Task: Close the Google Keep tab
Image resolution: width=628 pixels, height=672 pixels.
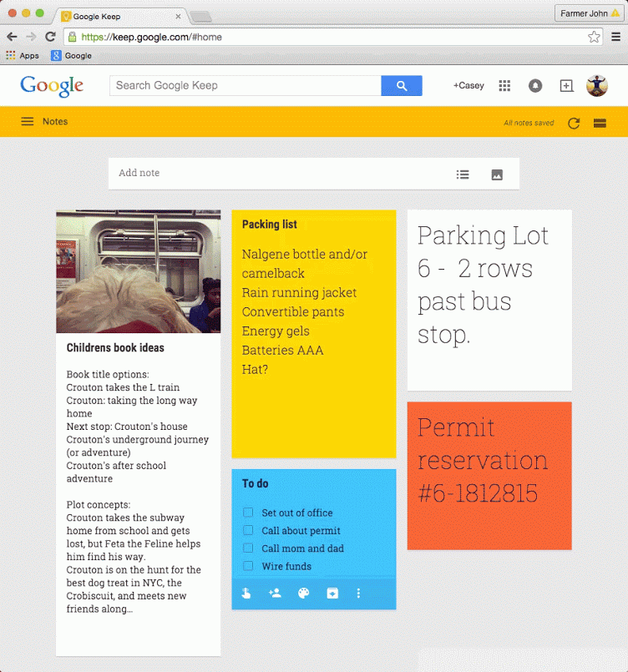Action: [x=178, y=17]
